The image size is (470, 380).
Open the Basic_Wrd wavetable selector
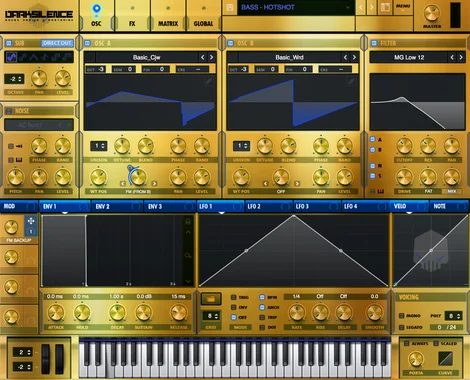[289, 57]
